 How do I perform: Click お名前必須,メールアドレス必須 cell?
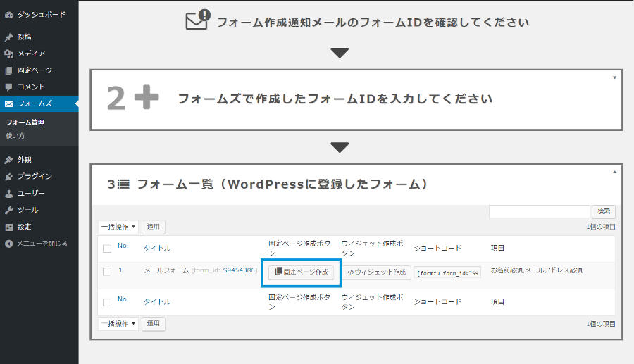point(537,270)
